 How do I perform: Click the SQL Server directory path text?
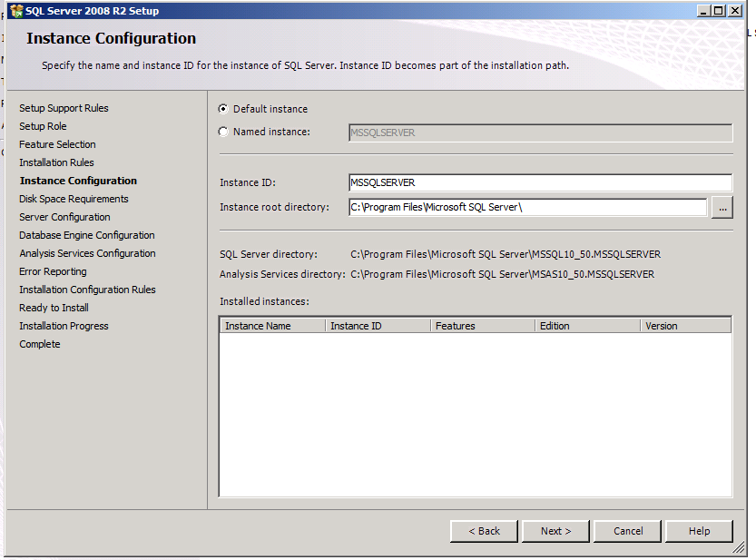coord(506,254)
